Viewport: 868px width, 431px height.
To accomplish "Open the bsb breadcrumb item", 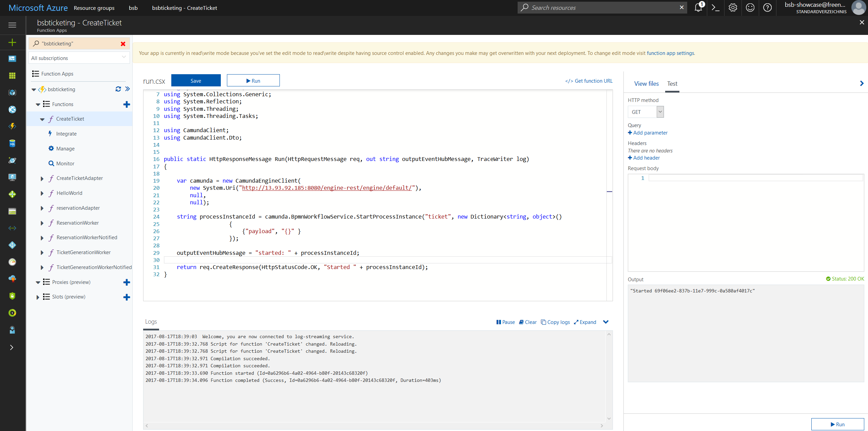I will click(133, 8).
